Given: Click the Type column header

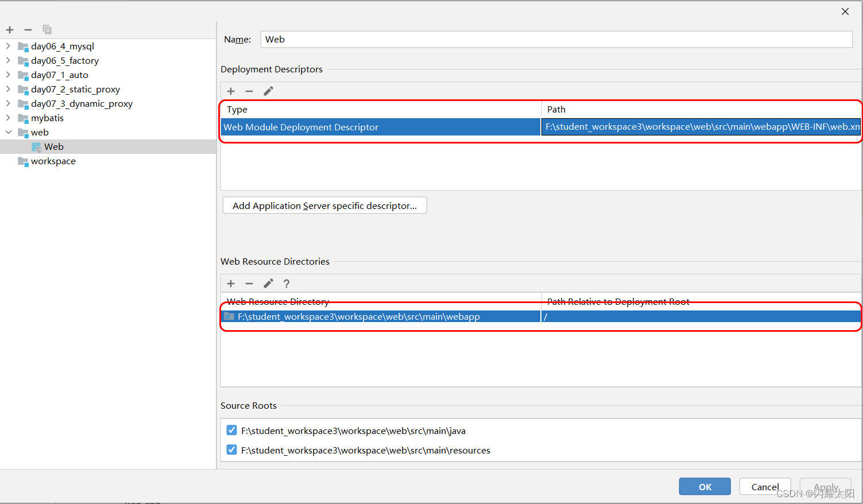Looking at the screenshot, I should point(381,109).
